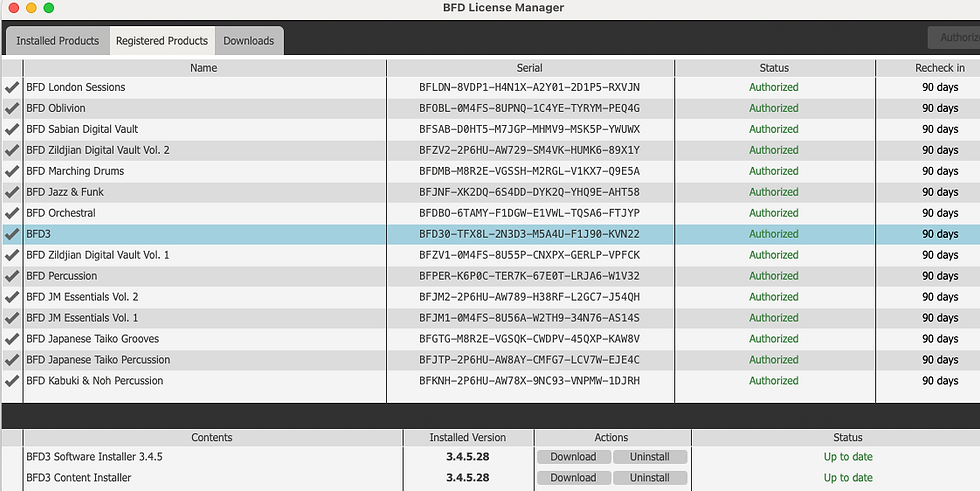Uninstall the BFD3 Content Installer

[649, 478]
